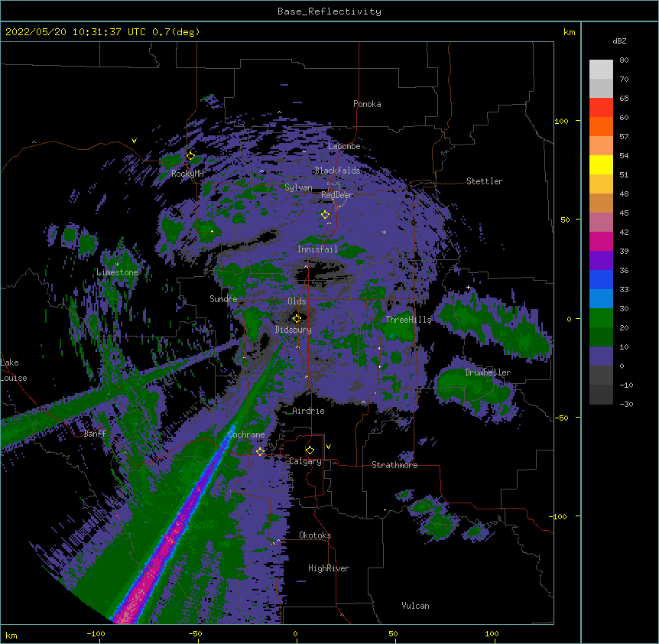
Task: Click the yellow station marker south of RedDeer
Action: [326, 214]
